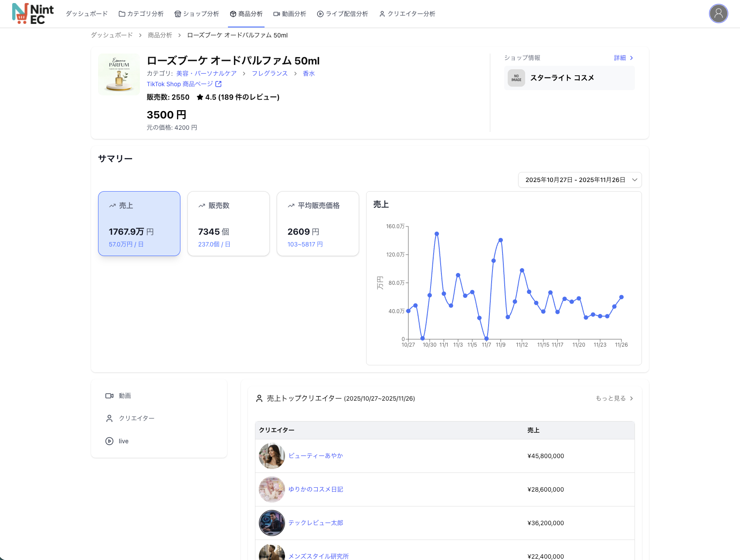Viewport: 740px width, 560px height.
Task: Click the video camera icon beside 動画 in side panel
Action: click(109, 396)
